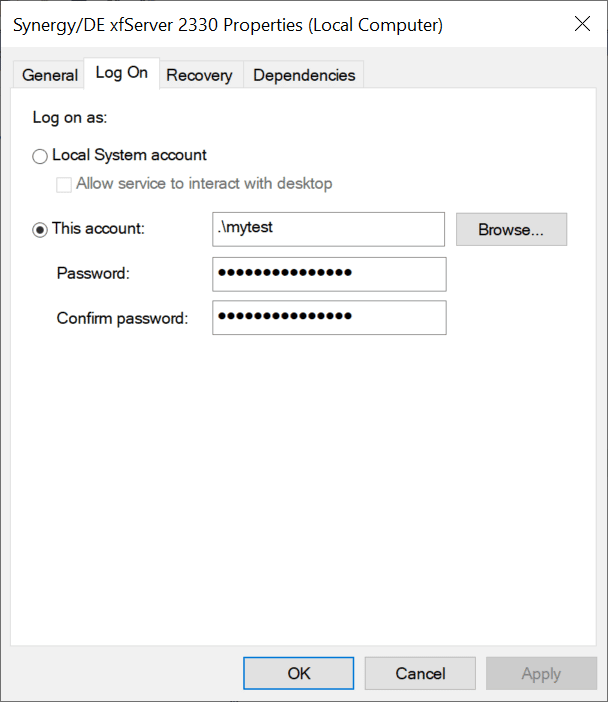Screen dimensions: 608x702
Task: Close the xfServer Properties dialog
Action: click(582, 24)
